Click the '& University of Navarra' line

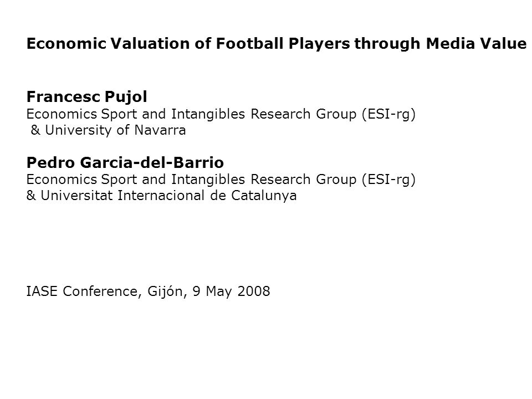click(x=108, y=130)
